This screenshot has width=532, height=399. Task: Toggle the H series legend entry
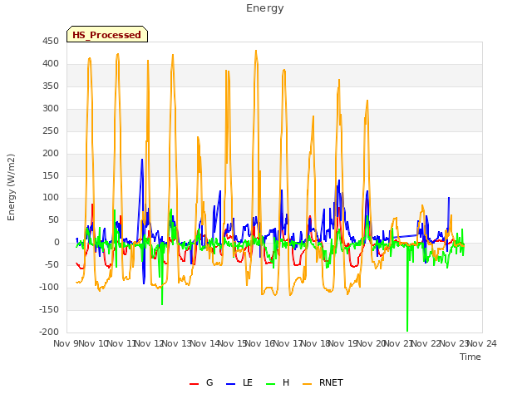click(278, 382)
